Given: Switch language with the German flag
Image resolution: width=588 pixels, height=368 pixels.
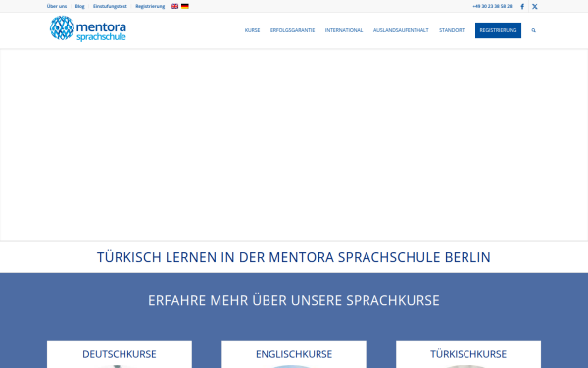Looking at the screenshot, I should [x=185, y=6].
